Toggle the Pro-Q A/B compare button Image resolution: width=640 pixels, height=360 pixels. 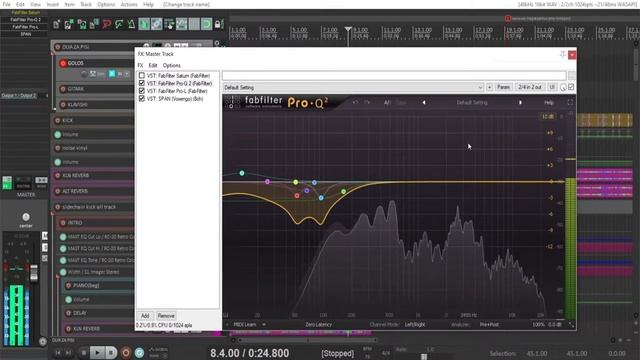(387, 103)
